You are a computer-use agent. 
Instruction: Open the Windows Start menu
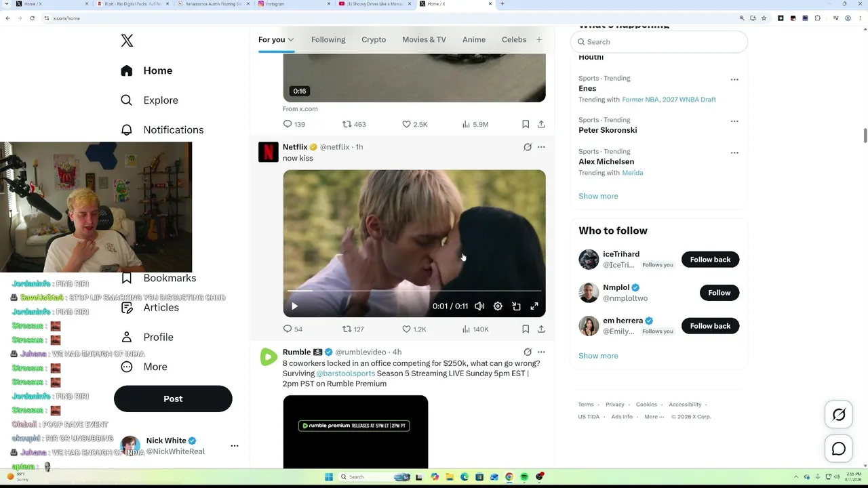pos(329,477)
